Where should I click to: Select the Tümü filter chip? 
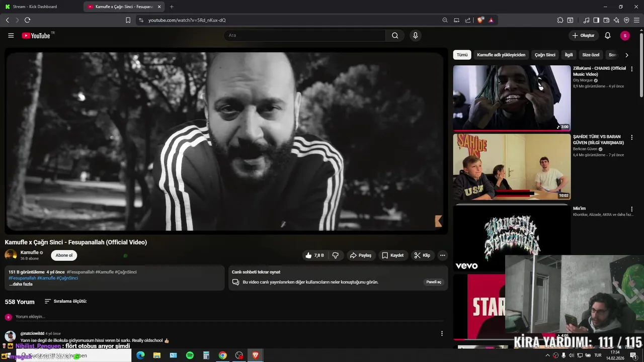point(462,55)
